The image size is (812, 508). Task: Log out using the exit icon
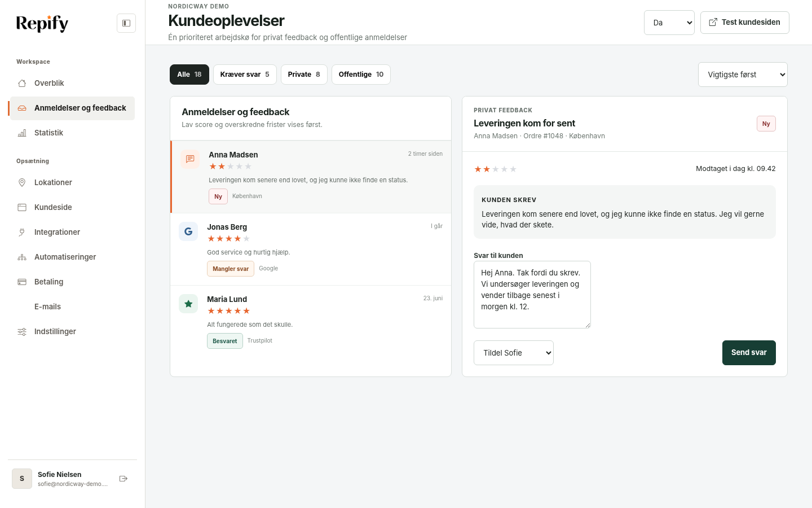tap(123, 479)
